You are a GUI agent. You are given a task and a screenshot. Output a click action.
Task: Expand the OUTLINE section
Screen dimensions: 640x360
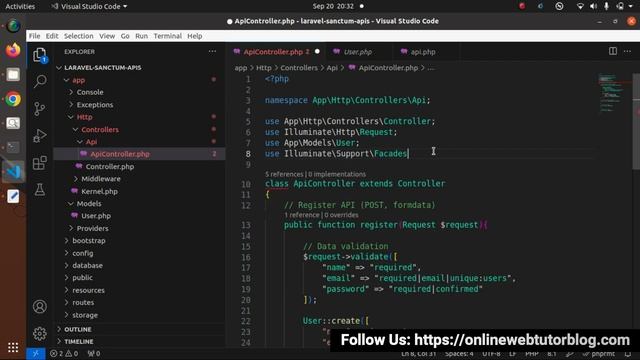coord(78,329)
